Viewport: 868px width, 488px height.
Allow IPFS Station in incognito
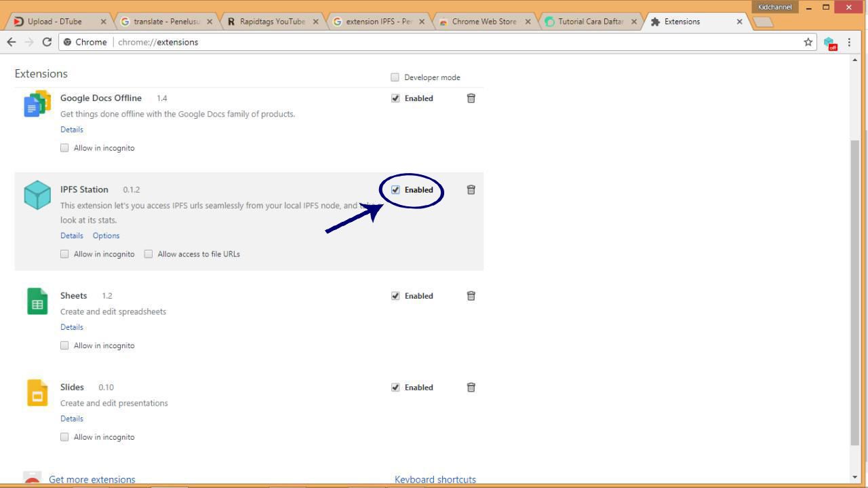pyautogui.click(x=64, y=255)
